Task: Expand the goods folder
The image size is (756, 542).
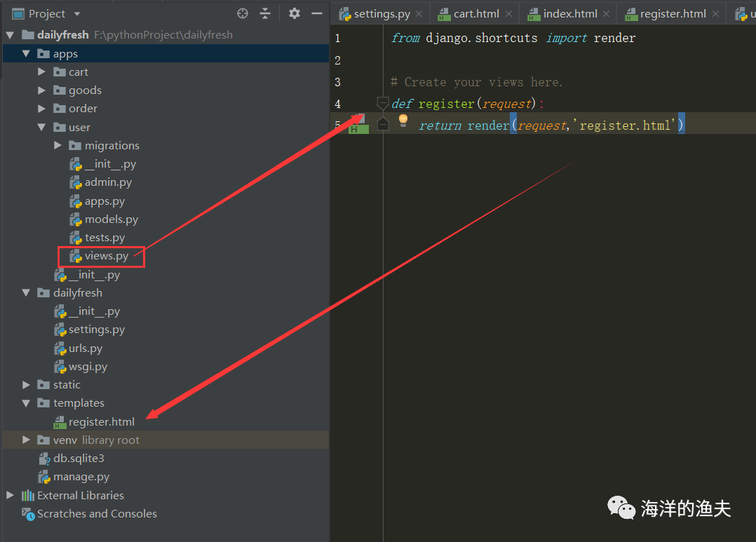Action: pyautogui.click(x=41, y=90)
